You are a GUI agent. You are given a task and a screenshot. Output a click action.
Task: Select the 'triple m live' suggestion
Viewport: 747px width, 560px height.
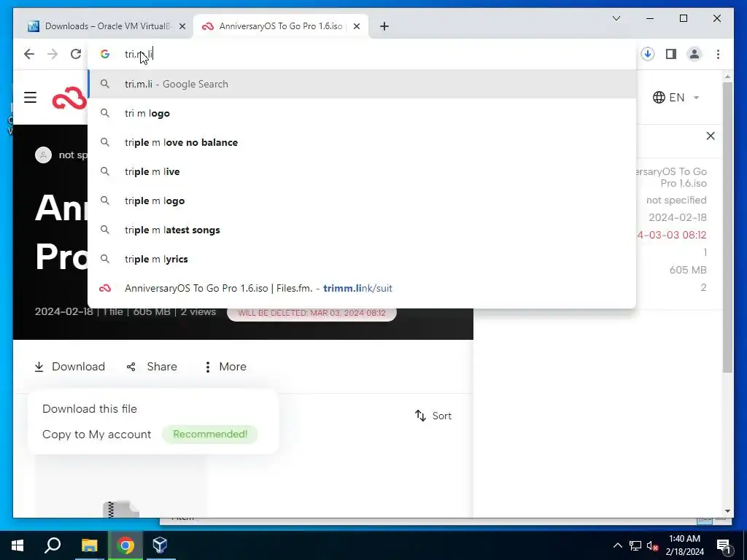(x=362, y=171)
